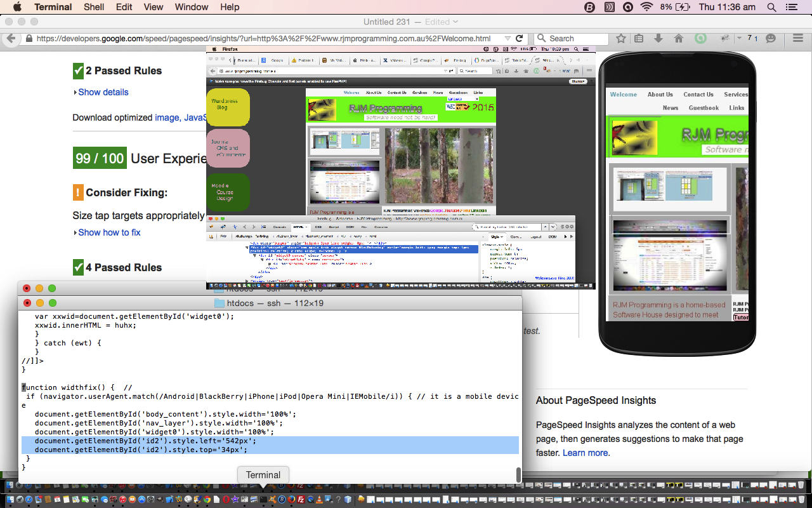Open the URL history dropdown arrow
This screenshot has width=812, height=508.
(507, 38)
